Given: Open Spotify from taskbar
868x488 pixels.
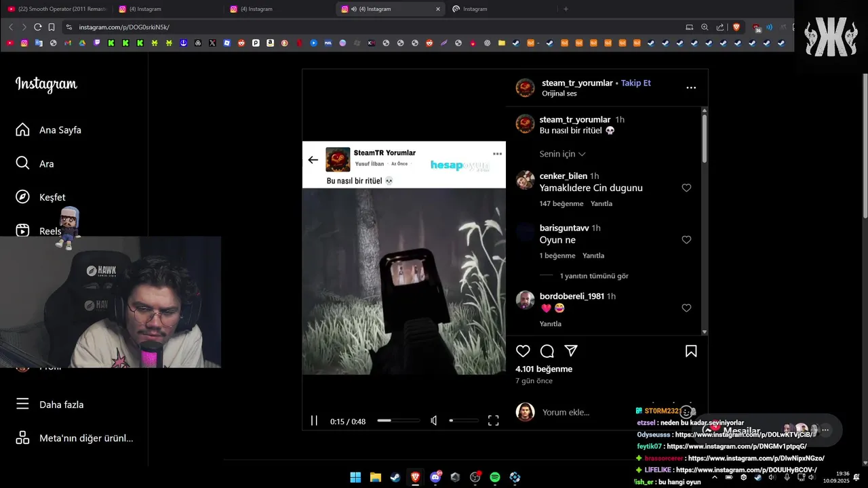Looking at the screenshot, I should [x=495, y=477].
